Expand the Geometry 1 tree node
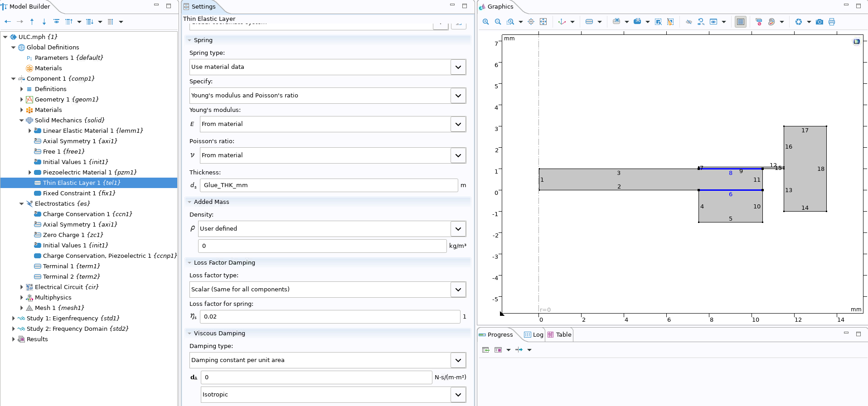 pos(21,100)
